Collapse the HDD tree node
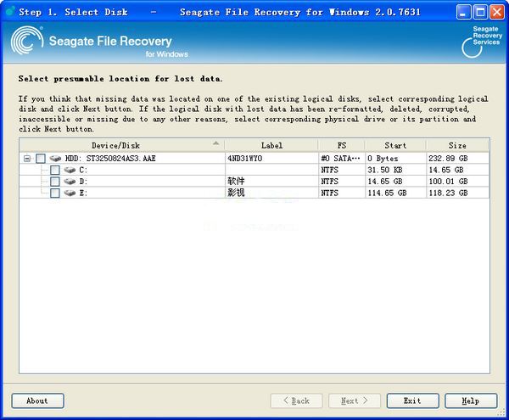Viewport: 509px width, 420px height. (x=27, y=159)
